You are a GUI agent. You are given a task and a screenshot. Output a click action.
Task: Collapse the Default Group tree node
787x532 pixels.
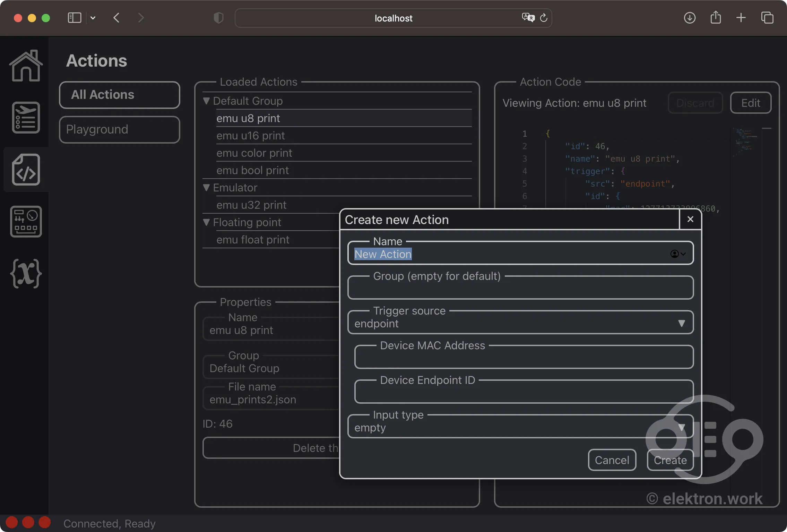(206, 101)
